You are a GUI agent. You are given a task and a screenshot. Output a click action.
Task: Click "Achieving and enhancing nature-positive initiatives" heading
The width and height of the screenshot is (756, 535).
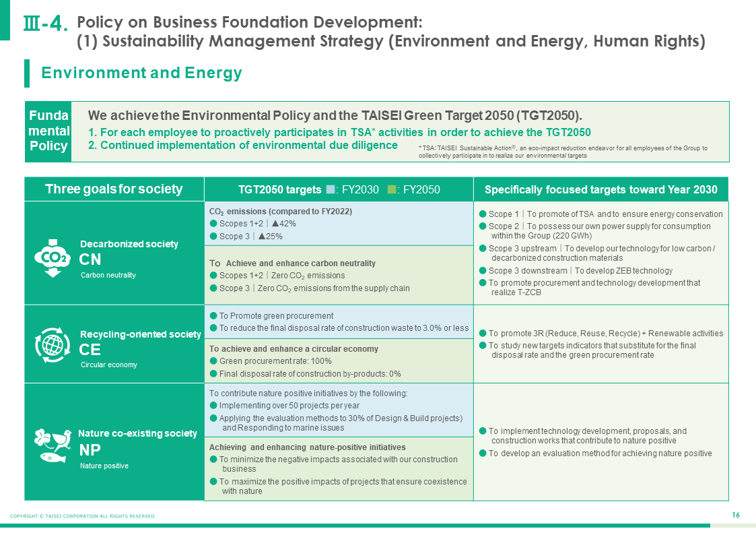[x=308, y=447]
